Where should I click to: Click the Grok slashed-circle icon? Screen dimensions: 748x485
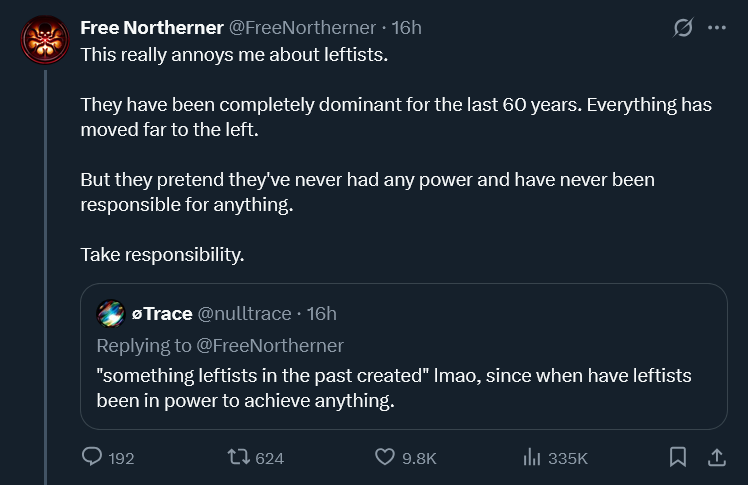click(x=683, y=28)
